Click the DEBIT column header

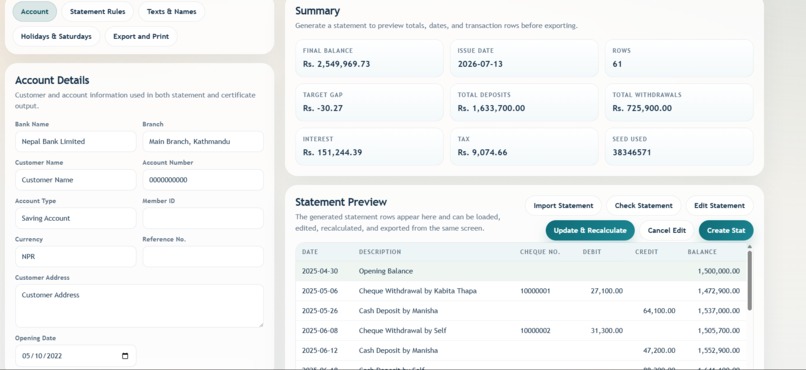[x=592, y=252]
